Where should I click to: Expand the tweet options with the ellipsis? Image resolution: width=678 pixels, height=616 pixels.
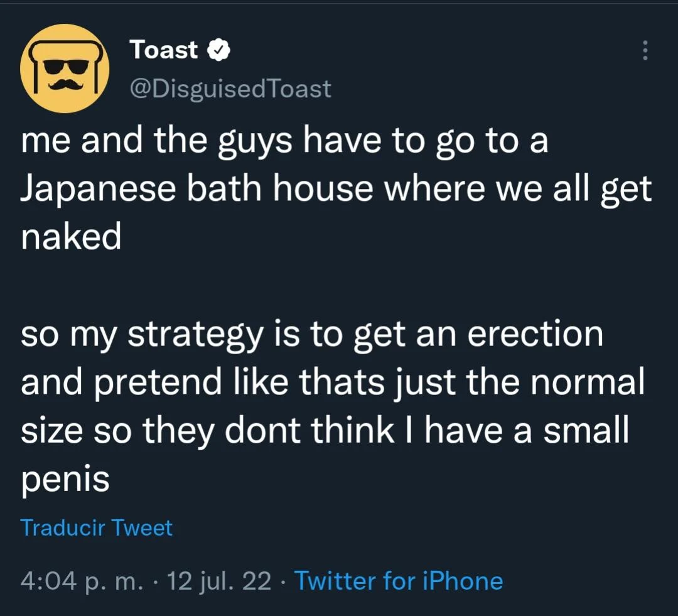[x=645, y=51]
